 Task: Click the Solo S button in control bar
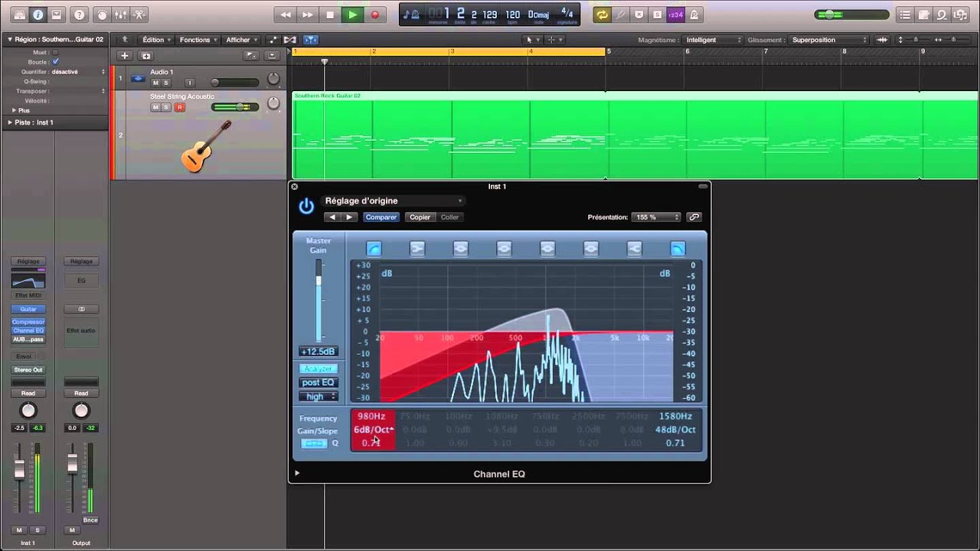(657, 15)
